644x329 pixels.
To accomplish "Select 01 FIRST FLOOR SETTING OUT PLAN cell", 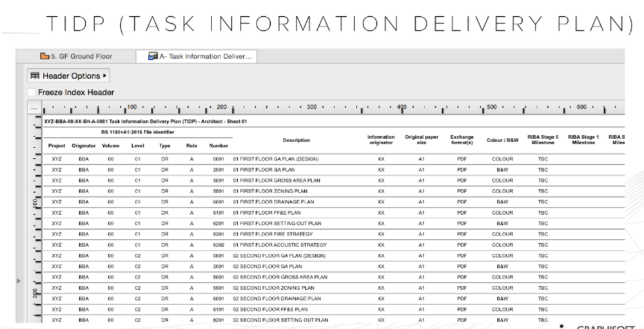I will click(277, 223).
